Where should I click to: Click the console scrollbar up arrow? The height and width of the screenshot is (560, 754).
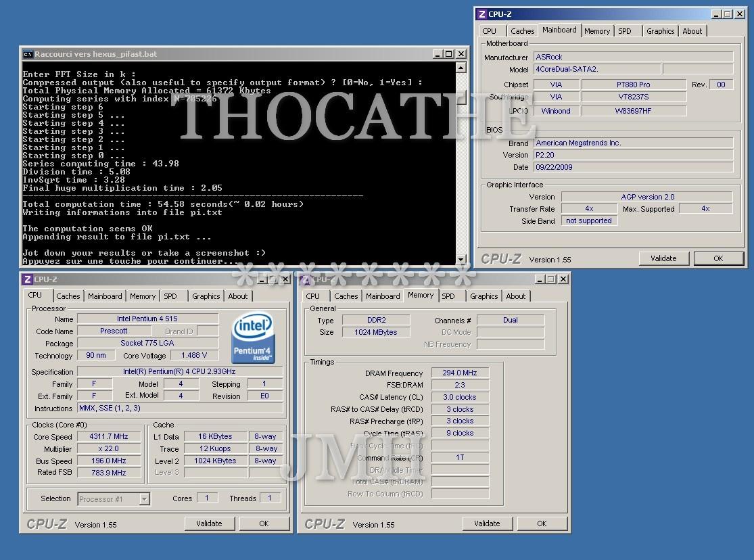tap(461, 68)
